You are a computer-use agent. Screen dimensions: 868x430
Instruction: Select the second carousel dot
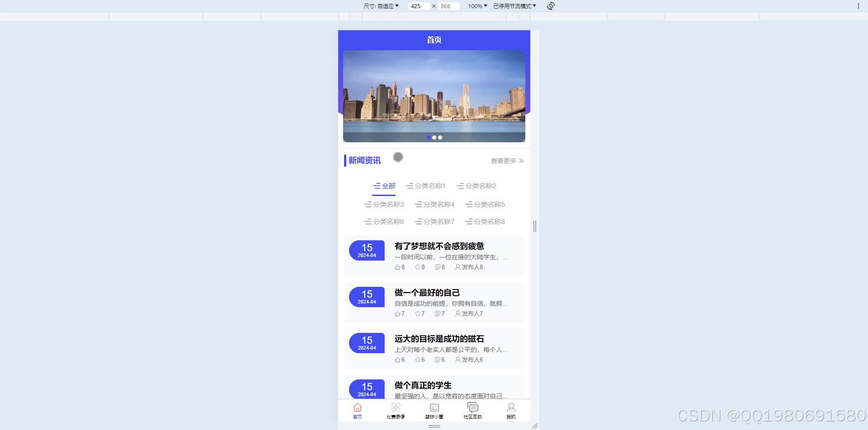(434, 137)
